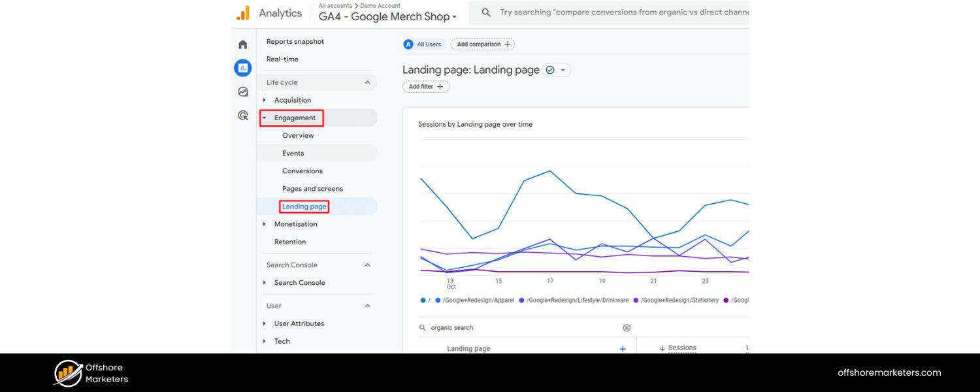Open the Home screen in Analytics
The height and width of the screenshot is (392, 980).
[x=243, y=43]
